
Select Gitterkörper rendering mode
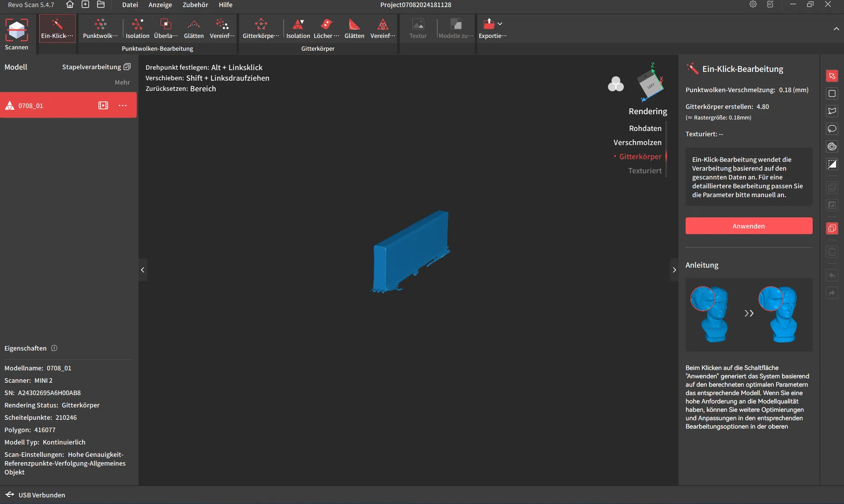[x=640, y=157]
